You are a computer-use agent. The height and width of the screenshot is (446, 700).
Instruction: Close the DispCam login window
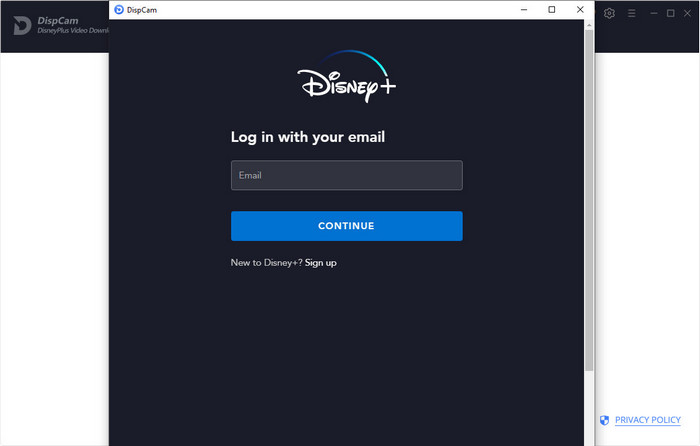pos(580,9)
